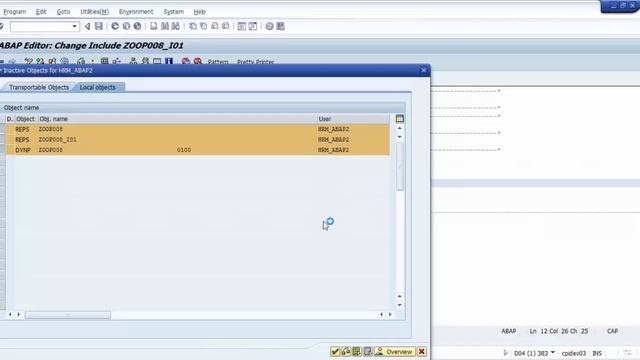Close the Inactive Objects dialog title bar X
Viewport: 640px width, 360px height.
click(424, 70)
